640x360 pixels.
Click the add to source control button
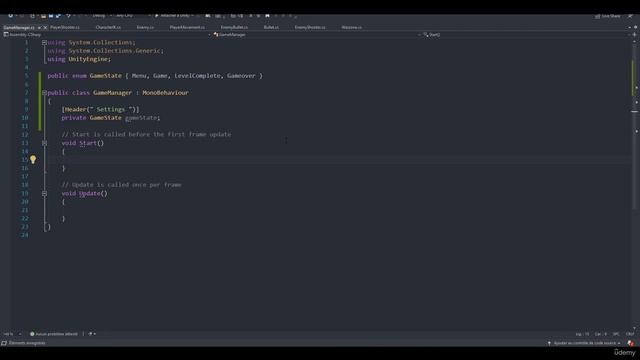coord(584,343)
